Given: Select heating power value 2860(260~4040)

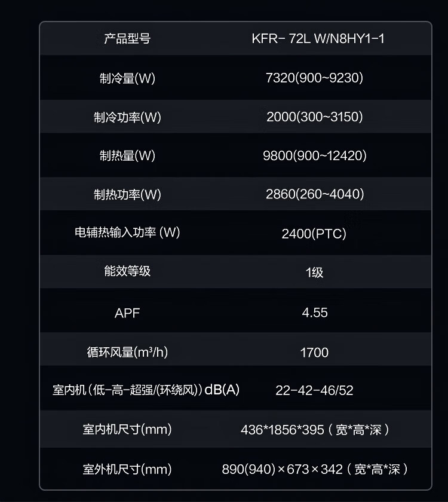Looking at the screenshot, I should click(x=315, y=194).
